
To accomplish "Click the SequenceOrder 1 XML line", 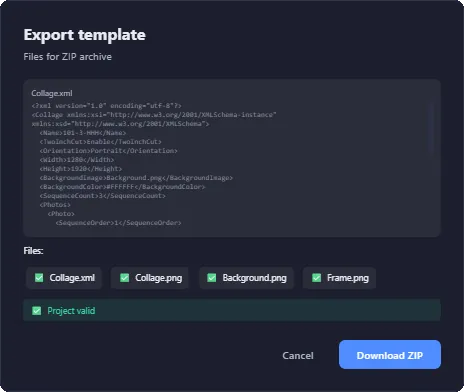I will click(x=118, y=223).
